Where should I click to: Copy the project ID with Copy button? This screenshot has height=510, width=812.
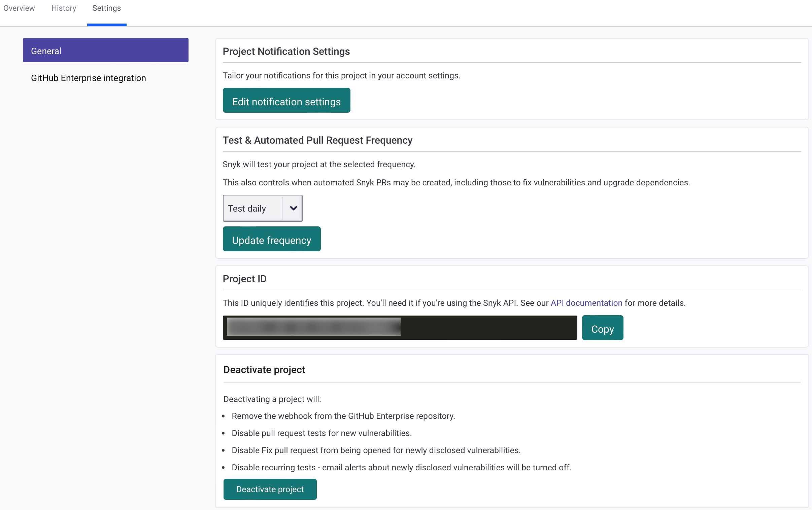click(602, 328)
